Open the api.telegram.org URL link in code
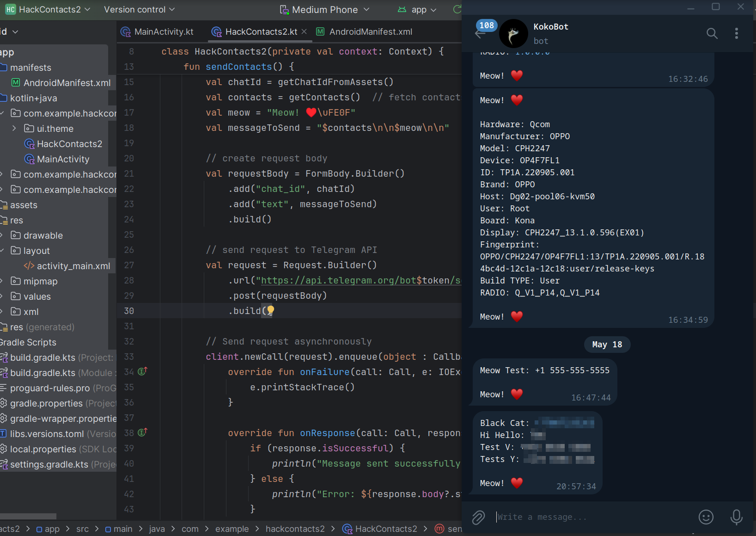 pyautogui.click(x=360, y=280)
